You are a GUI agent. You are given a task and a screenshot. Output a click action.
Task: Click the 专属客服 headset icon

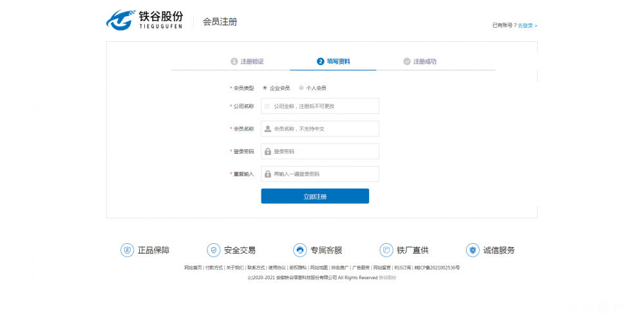299,250
